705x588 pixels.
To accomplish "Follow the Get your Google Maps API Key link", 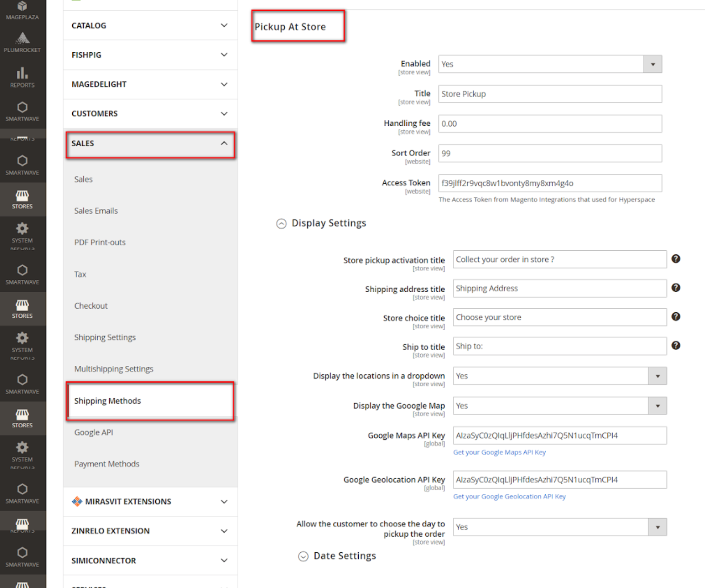I will [x=499, y=452].
